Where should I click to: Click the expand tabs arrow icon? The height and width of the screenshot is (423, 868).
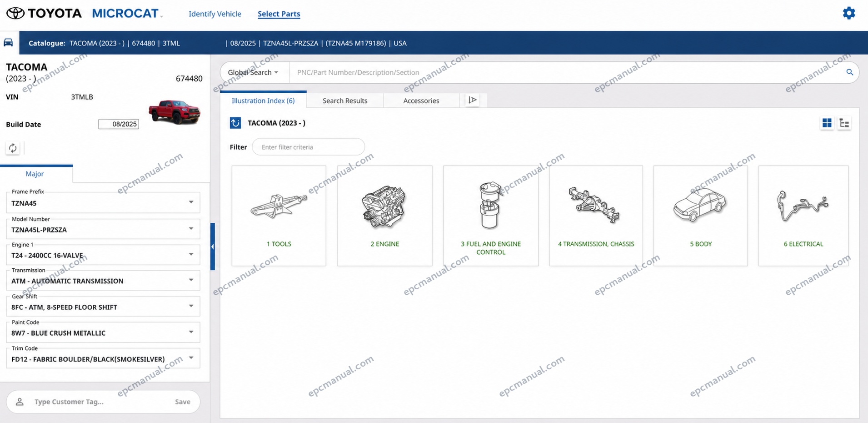click(x=473, y=100)
